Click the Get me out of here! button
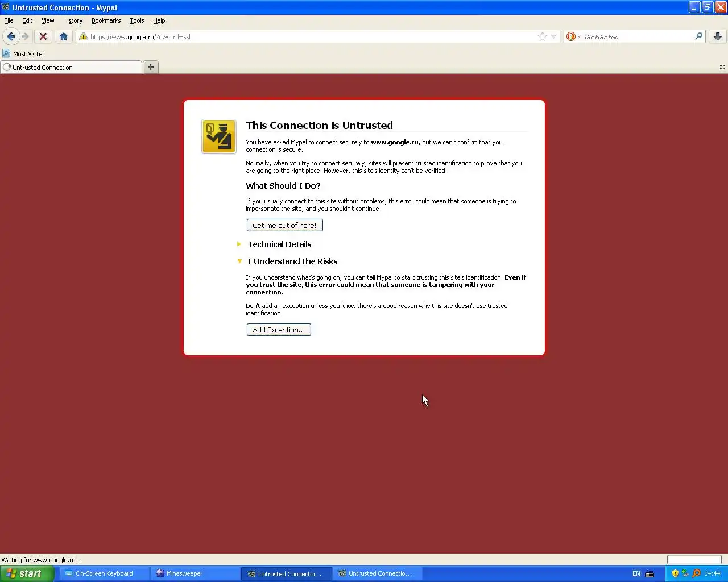Viewport: 728px width, 582px height. 284,225
